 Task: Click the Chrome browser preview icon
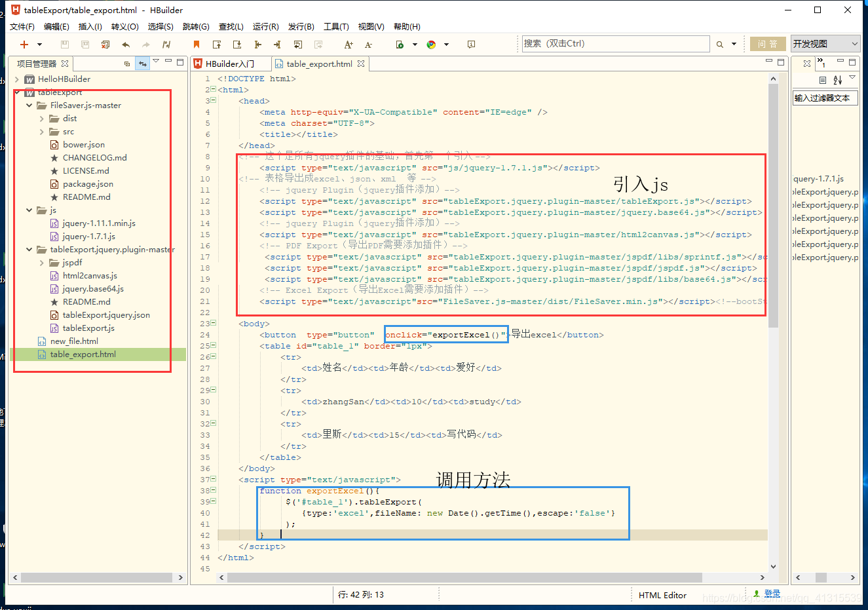(431, 45)
